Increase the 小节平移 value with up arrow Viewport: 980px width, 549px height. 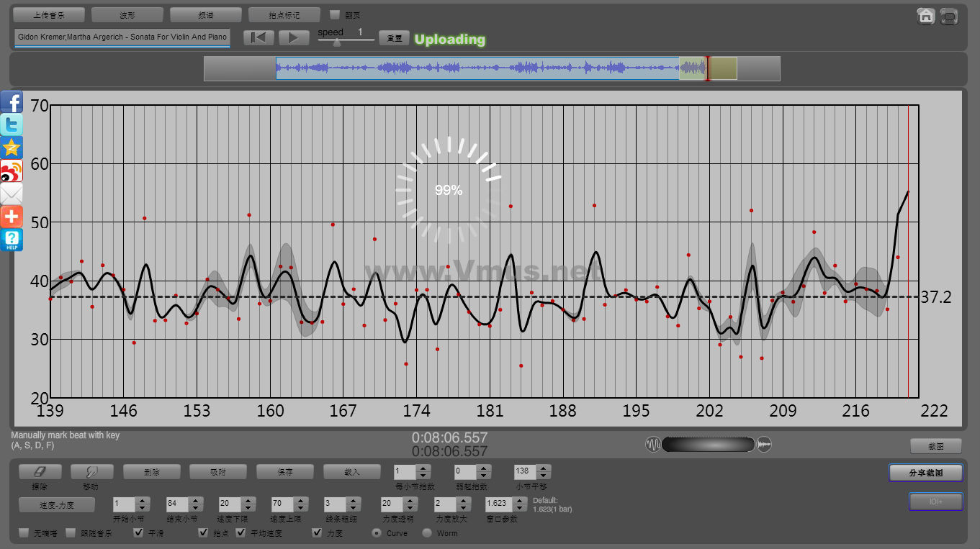[x=544, y=468]
